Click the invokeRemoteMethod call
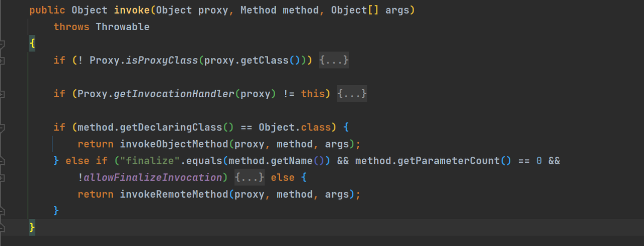Screen dimensions: 644x246 pos(174,194)
